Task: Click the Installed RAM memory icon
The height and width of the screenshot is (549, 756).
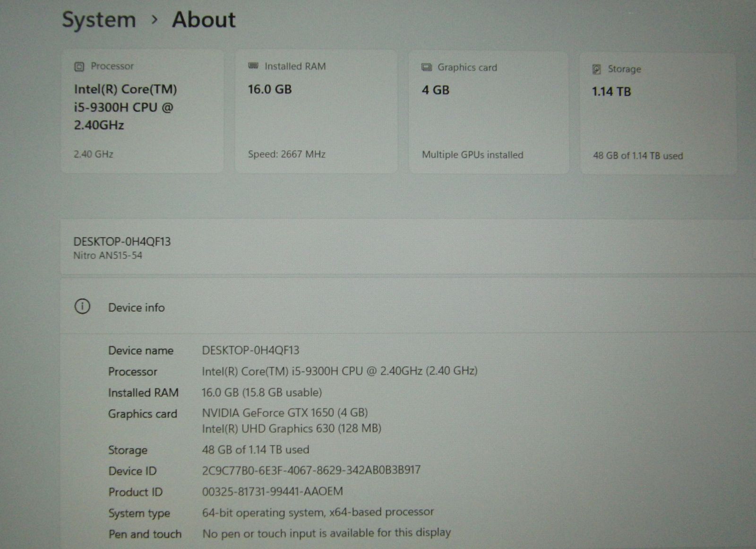Action: (253, 66)
